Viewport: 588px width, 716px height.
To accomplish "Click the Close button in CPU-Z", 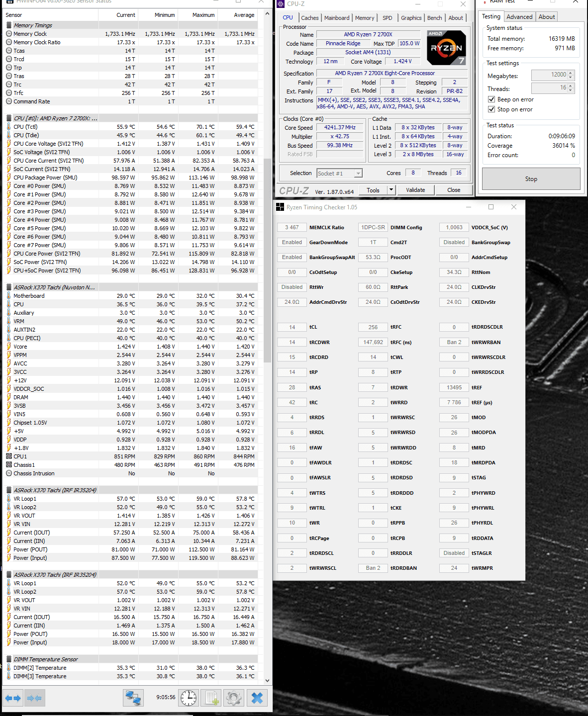I will 454,190.
